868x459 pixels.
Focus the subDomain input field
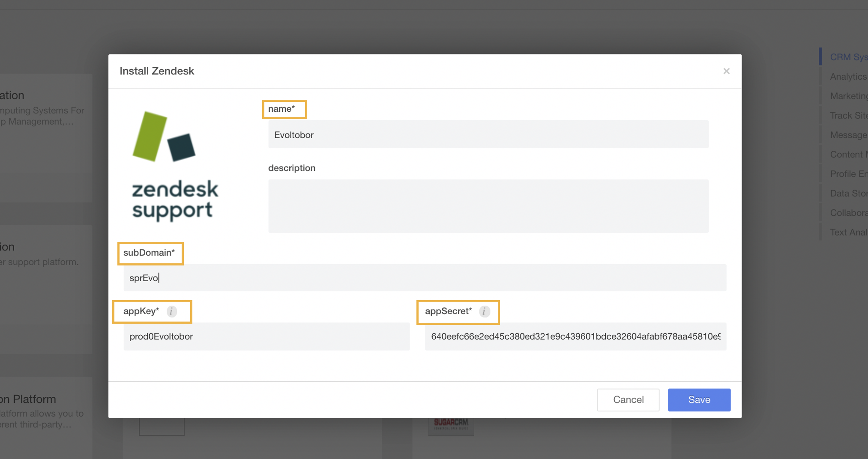425,277
